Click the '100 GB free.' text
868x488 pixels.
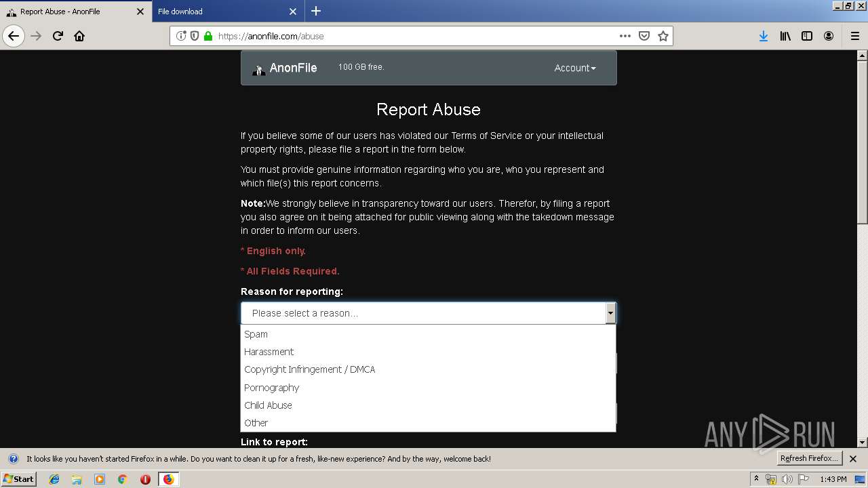[x=361, y=67]
